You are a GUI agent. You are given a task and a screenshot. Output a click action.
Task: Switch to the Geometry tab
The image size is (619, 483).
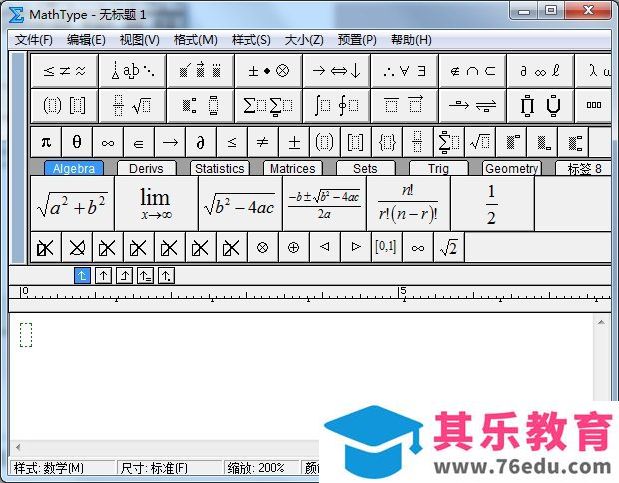(511, 168)
